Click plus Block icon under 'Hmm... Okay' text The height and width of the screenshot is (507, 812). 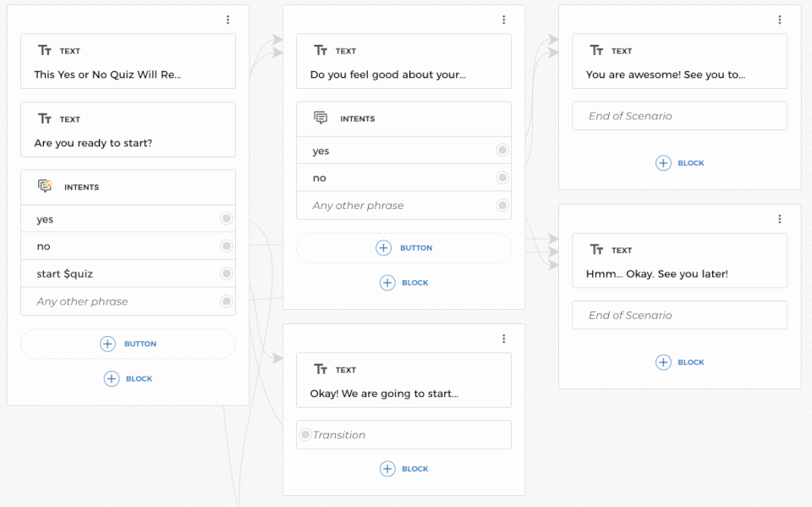point(663,362)
